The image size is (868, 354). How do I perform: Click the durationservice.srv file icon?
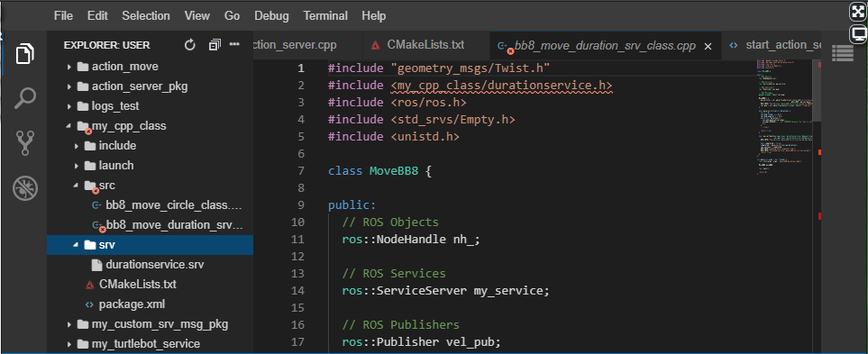[x=96, y=265]
